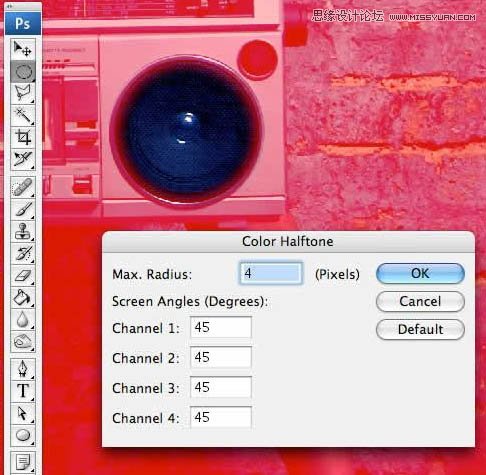Image resolution: width=486 pixels, height=475 pixels.
Task: Select the Ellipse shape tool
Action: [23, 435]
